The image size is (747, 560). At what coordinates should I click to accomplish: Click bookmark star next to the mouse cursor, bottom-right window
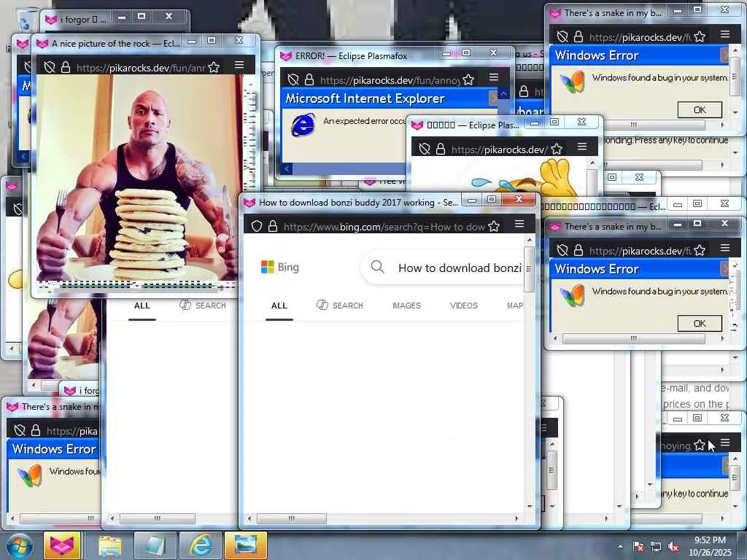[x=700, y=446]
